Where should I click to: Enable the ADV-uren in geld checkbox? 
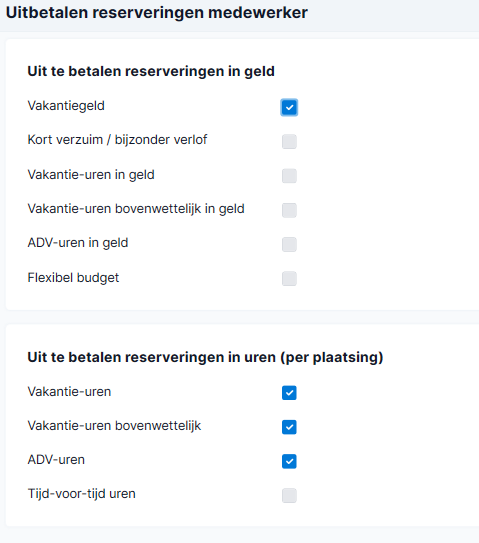point(289,244)
